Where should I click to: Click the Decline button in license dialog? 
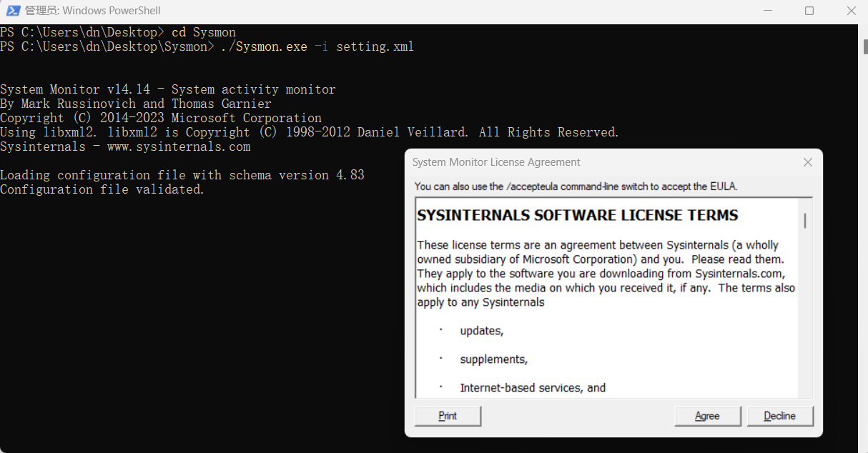tap(779, 416)
